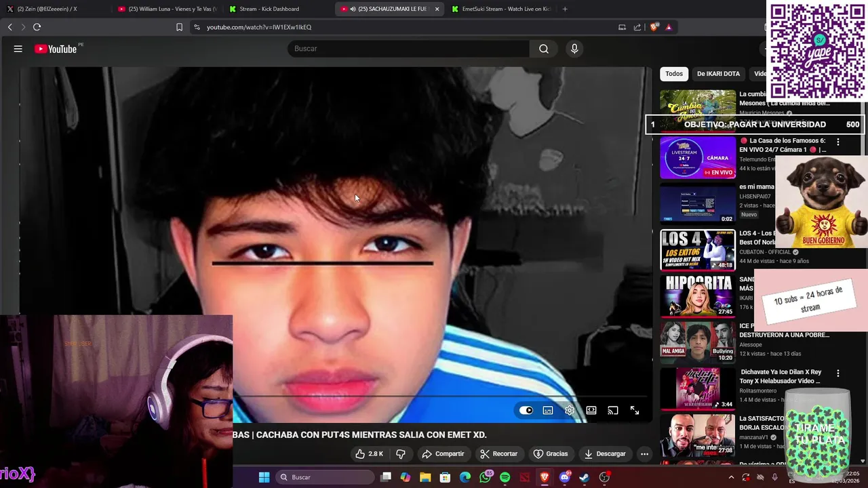
Task: Open options menu for La Casa de los Famosos
Action: coord(838,142)
